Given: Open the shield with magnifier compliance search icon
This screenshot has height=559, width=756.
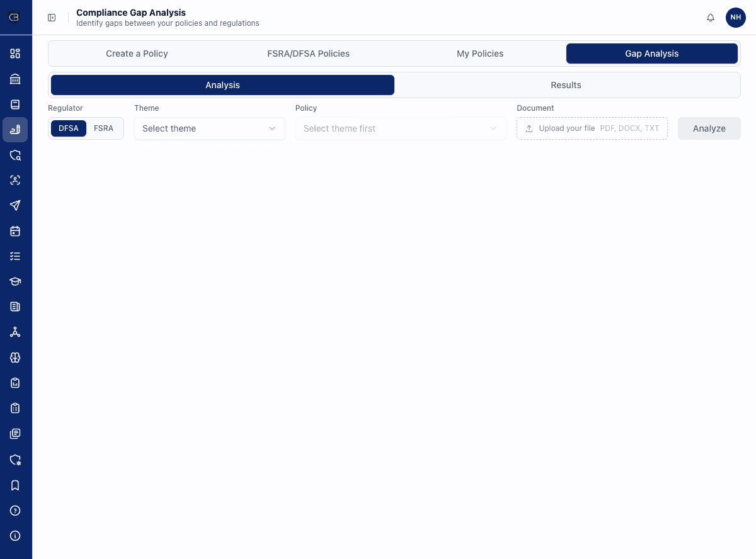Looking at the screenshot, I should tap(15, 155).
